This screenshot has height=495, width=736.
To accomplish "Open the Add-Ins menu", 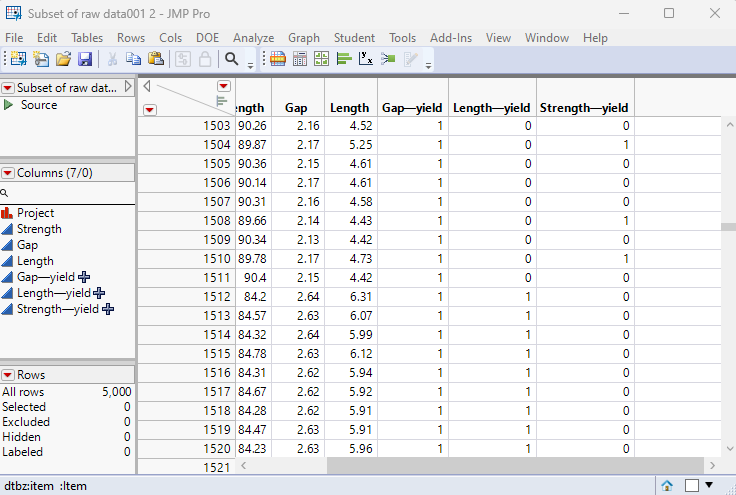I will click(451, 38).
